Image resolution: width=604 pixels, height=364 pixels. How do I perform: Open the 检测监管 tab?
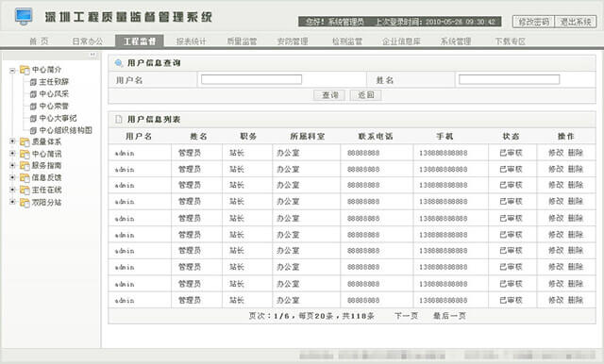click(347, 41)
